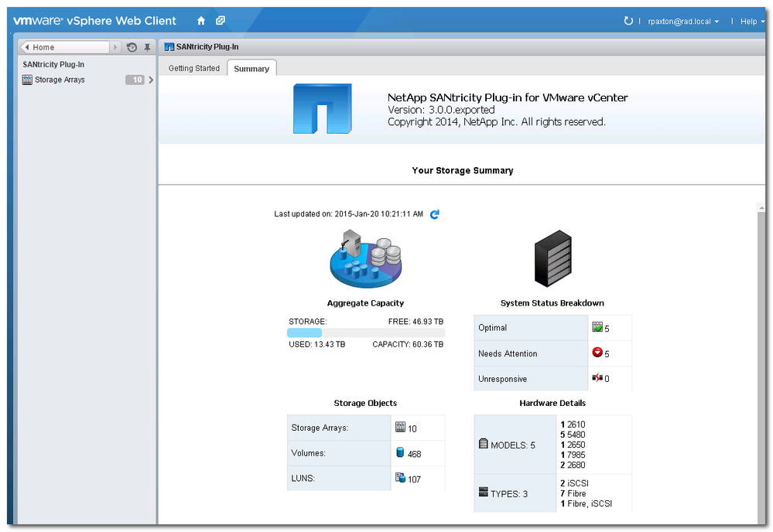The height and width of the screenshot is (532, 773).
Task: Click the LUNS: row label
Action: [x=303, y=479]
